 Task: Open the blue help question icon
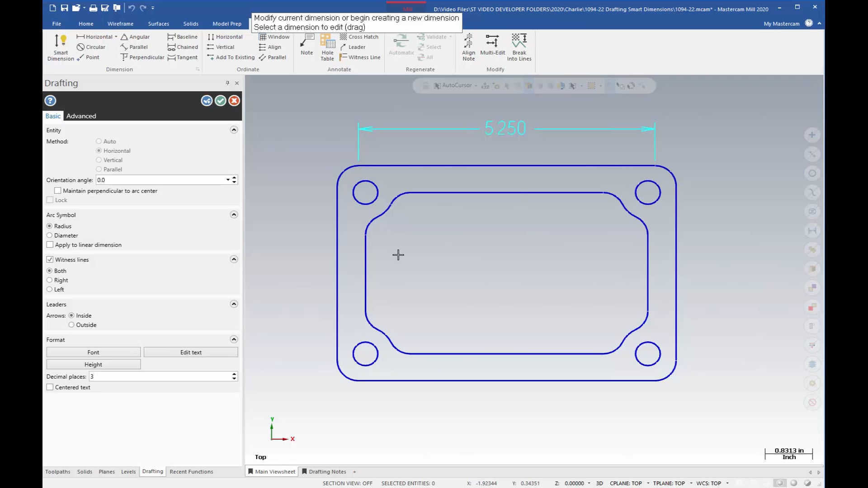pyautogui.click(x=50, y=101)
